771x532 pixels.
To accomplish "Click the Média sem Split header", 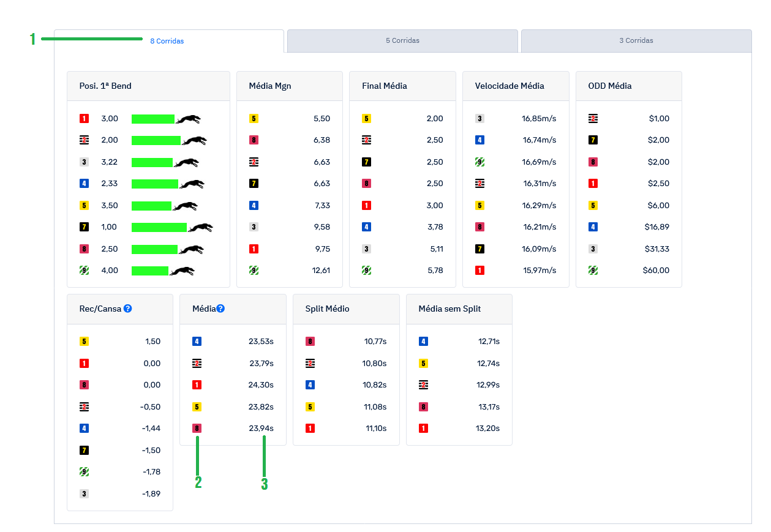I will coord(449,309).
